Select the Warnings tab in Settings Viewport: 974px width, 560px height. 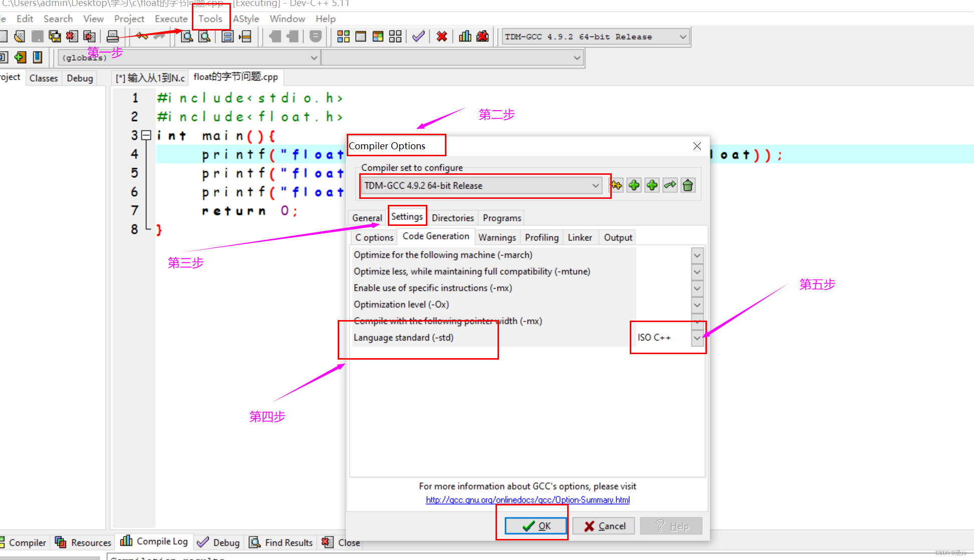coord(497,237)
